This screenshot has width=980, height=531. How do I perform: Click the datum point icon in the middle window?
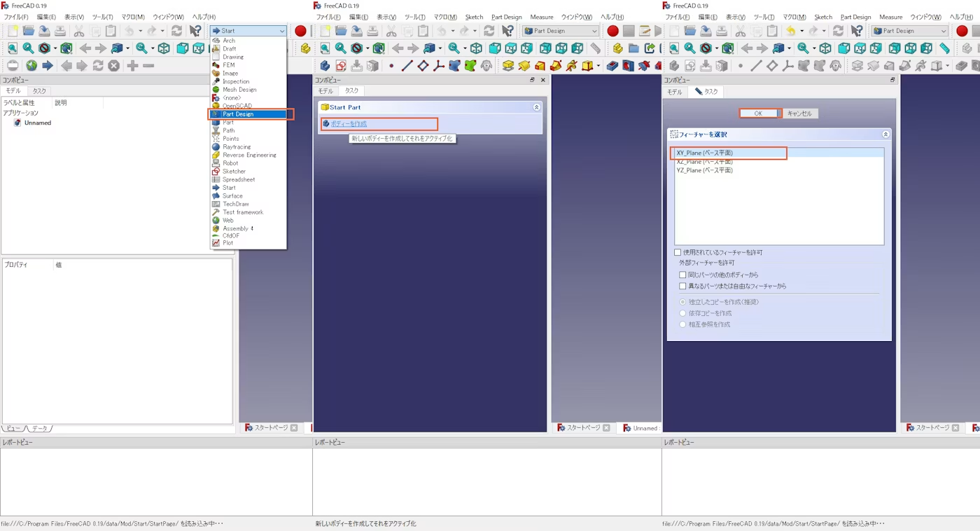click(x=391, y=66)
